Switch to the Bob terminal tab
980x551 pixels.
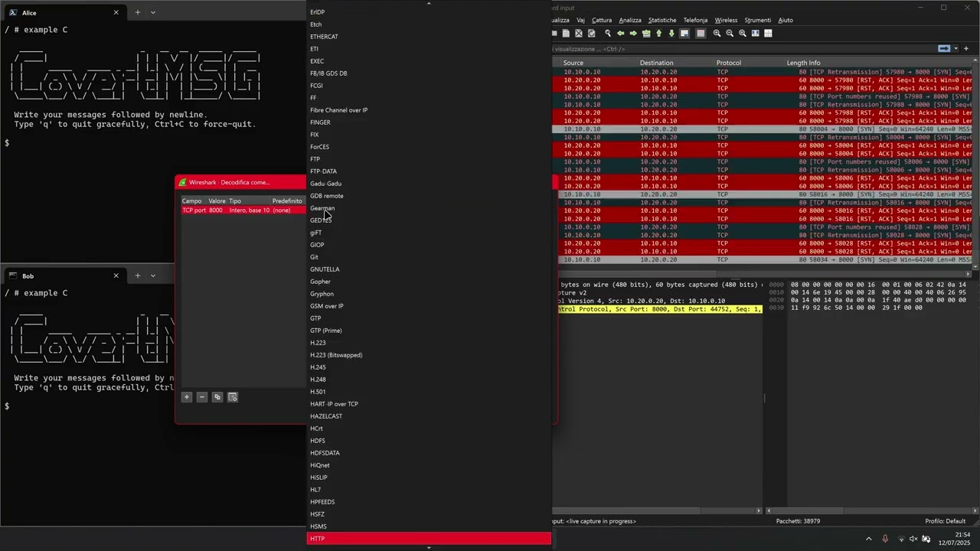coord(63,275)
